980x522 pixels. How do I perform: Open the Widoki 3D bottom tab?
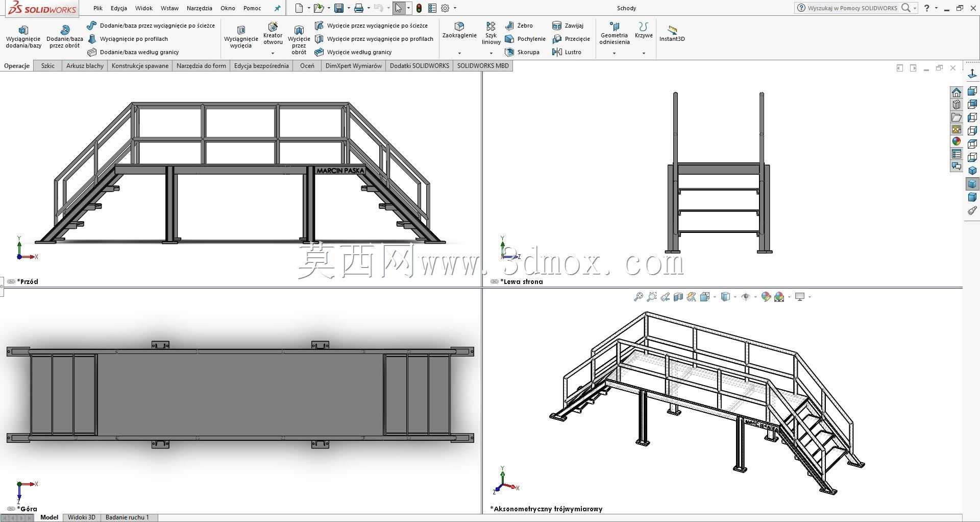[x=82, y=517]
